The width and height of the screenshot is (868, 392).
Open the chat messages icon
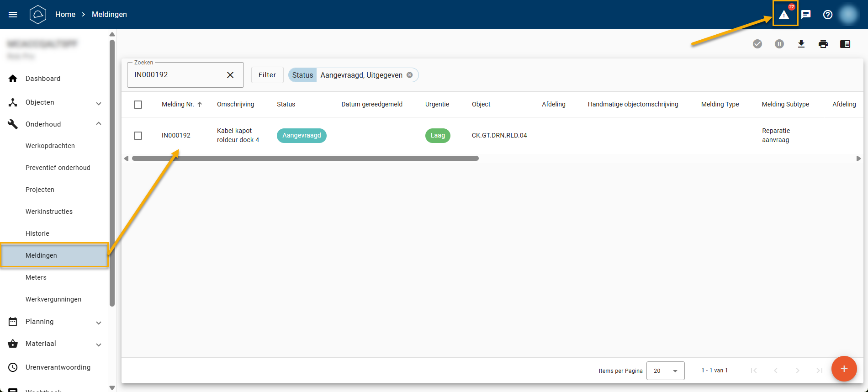pos(806,15)
